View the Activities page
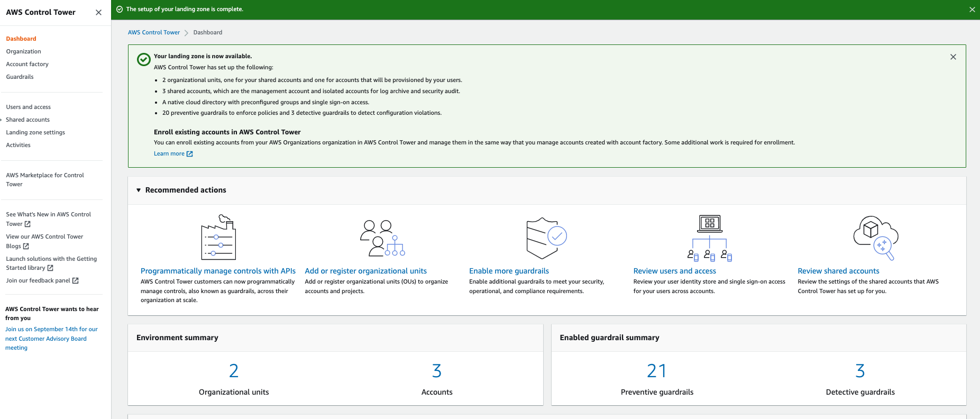This screenshot has width=980, height=419. pos(18,145)
